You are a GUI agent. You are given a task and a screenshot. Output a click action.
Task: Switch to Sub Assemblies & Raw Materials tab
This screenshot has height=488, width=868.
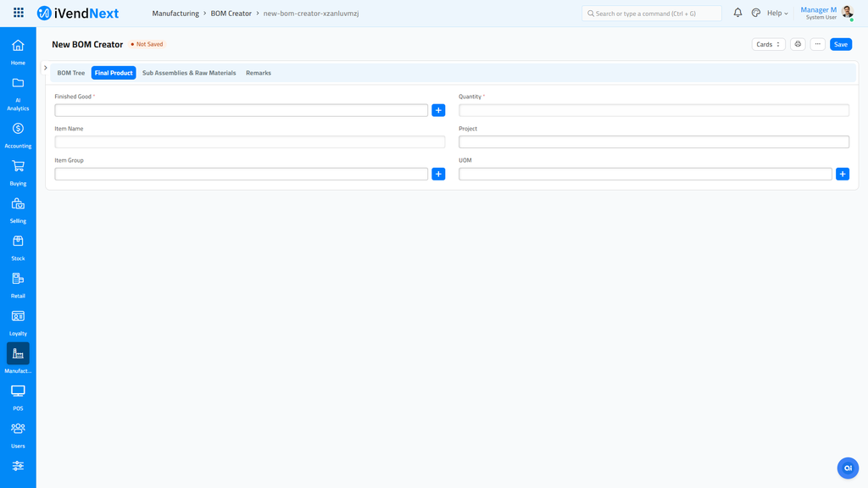point(189,73)
